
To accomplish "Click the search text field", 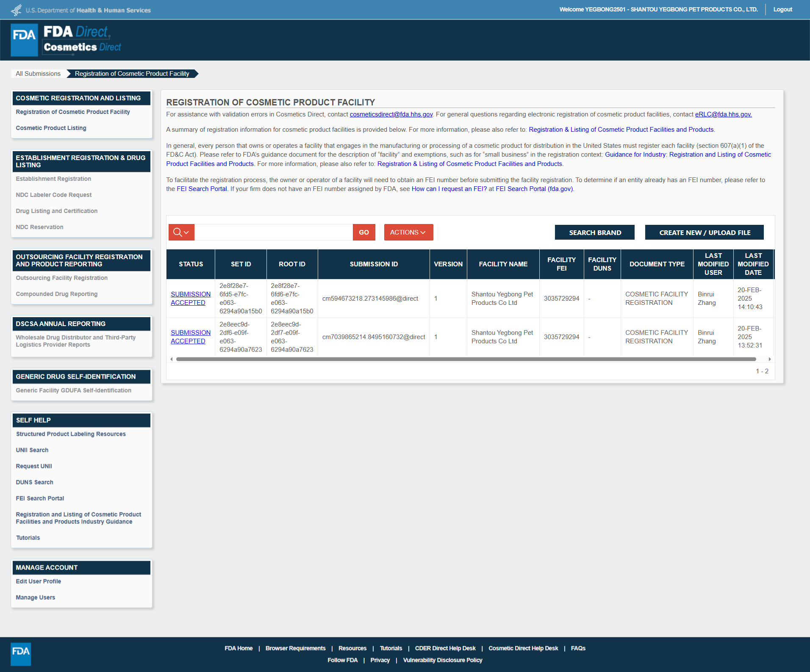I will (274, 232).
